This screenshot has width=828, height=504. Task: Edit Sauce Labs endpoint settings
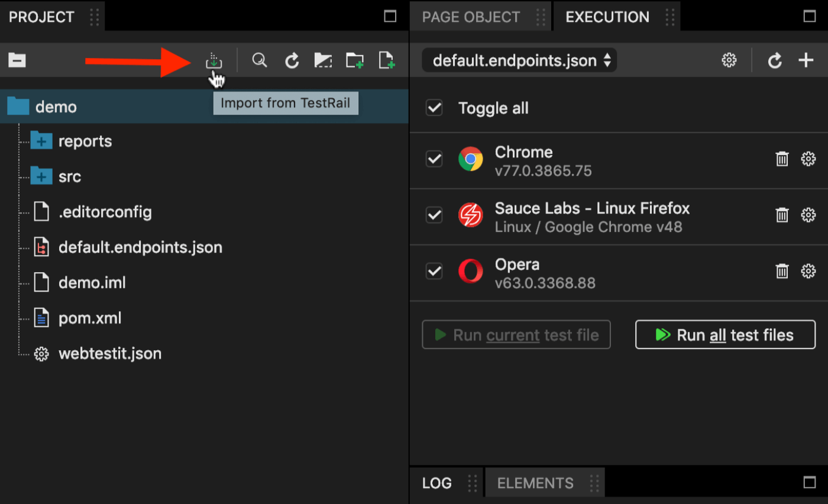coord(808,215)
